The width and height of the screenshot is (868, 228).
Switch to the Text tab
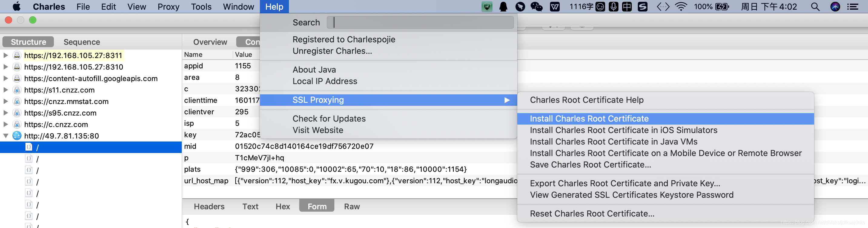point(250,206)
